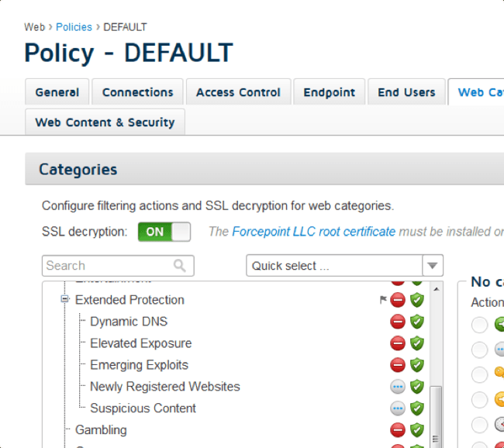Go to Policies breadcrumb link
This screenshot has width=504, height=448.
click(74, 27)
